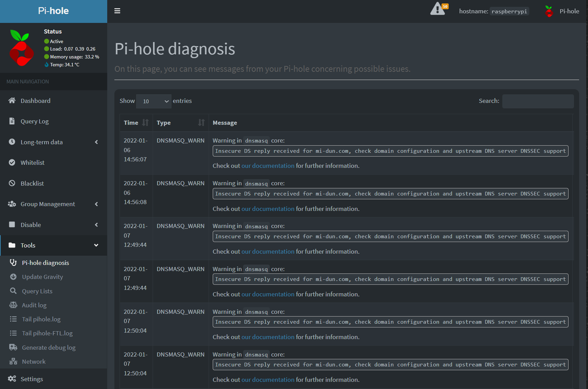Screen dimensions: 588x389
Task: Open the Network tool page
Action: pos(34,361)
